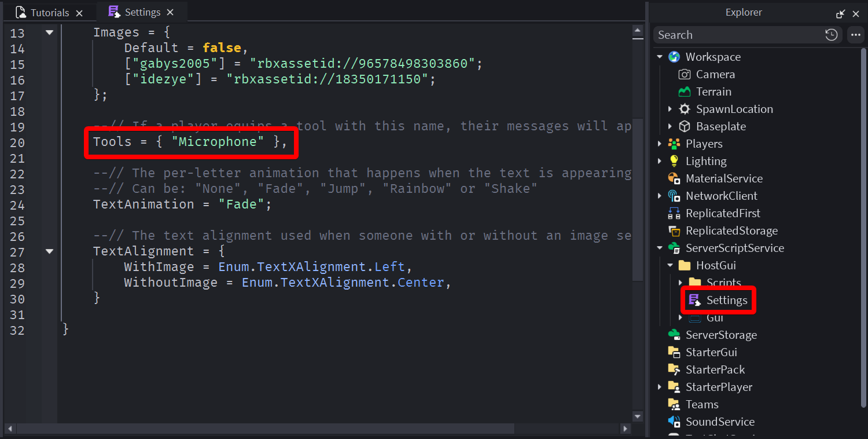Undock the Explorer panel
Screen dimensions: 868x439
coord(840,13)
